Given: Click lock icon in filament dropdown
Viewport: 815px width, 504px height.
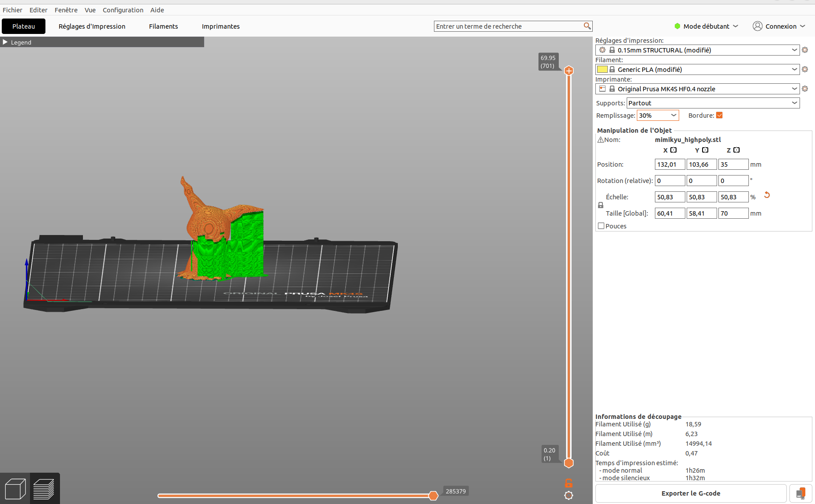Looking at the screenshot, I should point(612,69).
